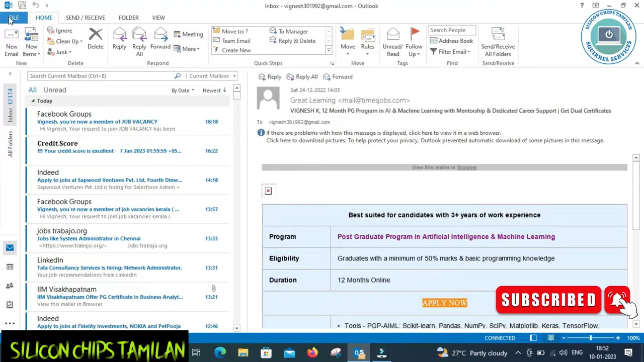Click Send/Receive All Folders
The height and width of the screenshot is (362, 644).
pyautogui.click(x=498, y=42)
